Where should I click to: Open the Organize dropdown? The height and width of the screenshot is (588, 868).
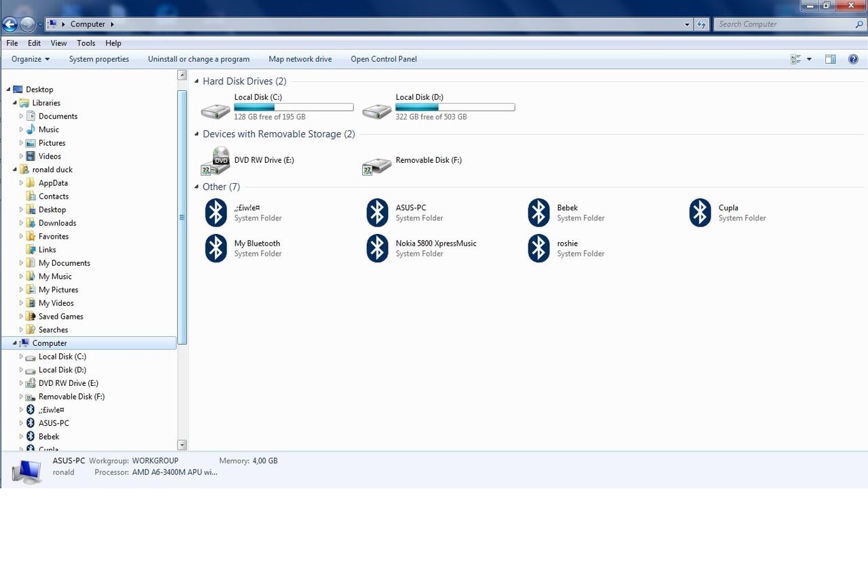coord(31,59)
